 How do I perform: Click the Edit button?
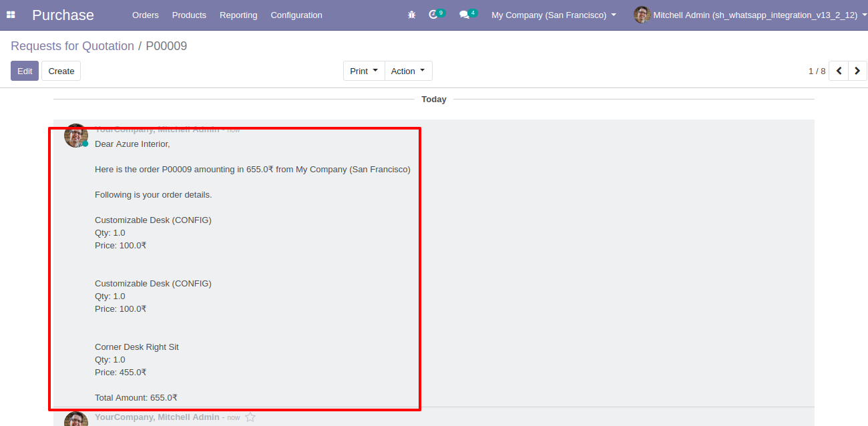pyautogui.click(x=25, y=71)
